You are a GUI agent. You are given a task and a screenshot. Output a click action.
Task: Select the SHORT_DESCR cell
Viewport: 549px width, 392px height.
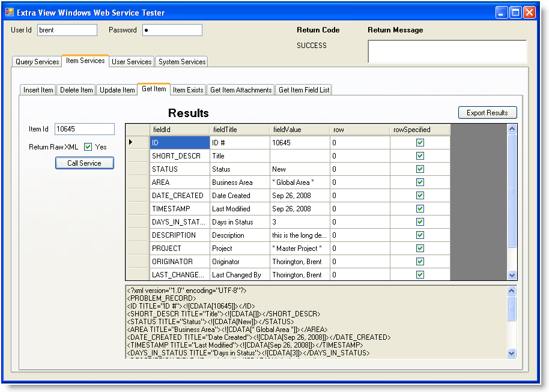(x=180, y=155)
